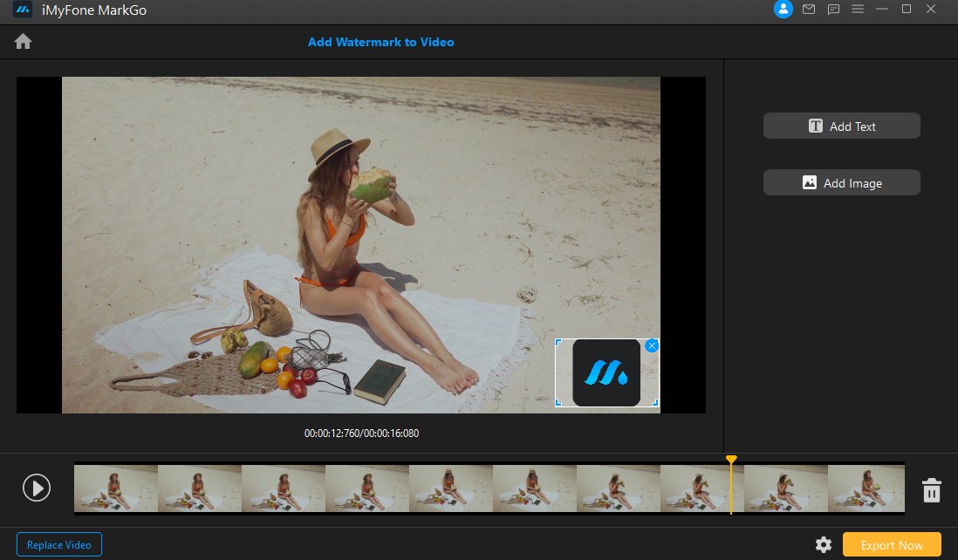The width and height of the screenshot is (958, 560).
Task: Click the bottom-right resize handle of the watermark
Action: 655,403
